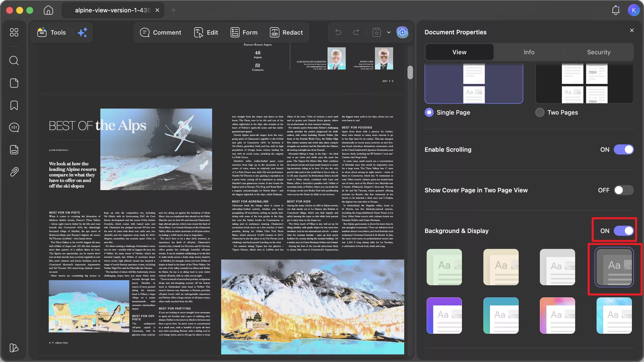The height and width of the screenshot is (362, 644).
Task: Switch to Comment mode
Action: click(x=160, y=32)
